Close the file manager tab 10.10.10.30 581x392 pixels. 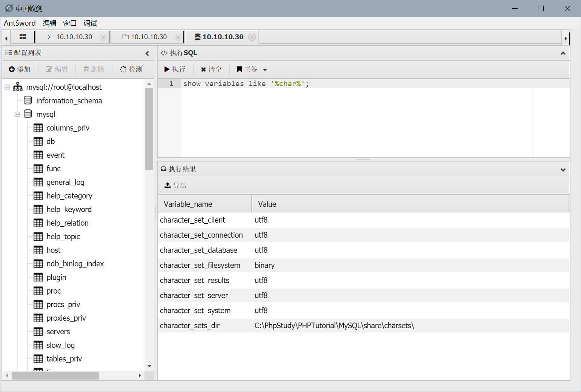click(x=177, y=37)
